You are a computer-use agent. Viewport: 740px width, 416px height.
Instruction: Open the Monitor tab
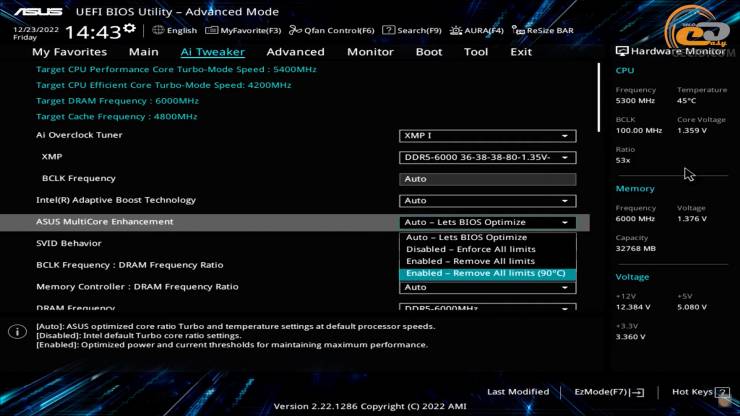point(370,52)
